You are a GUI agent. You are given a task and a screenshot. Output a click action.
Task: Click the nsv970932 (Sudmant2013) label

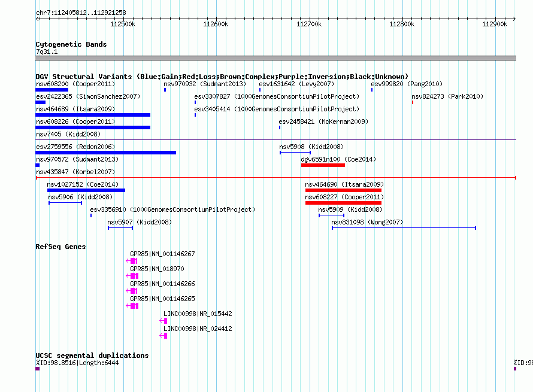(x=205, y=84)
